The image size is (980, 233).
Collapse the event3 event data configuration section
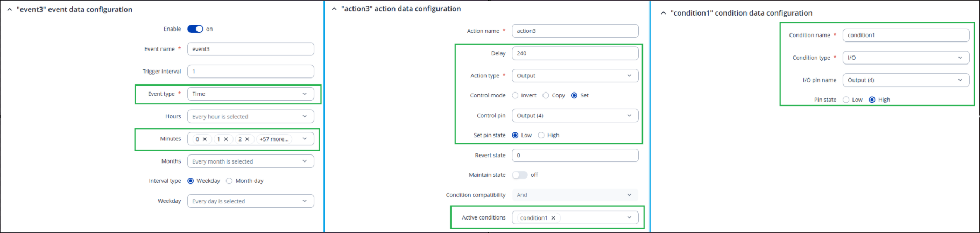9,10
